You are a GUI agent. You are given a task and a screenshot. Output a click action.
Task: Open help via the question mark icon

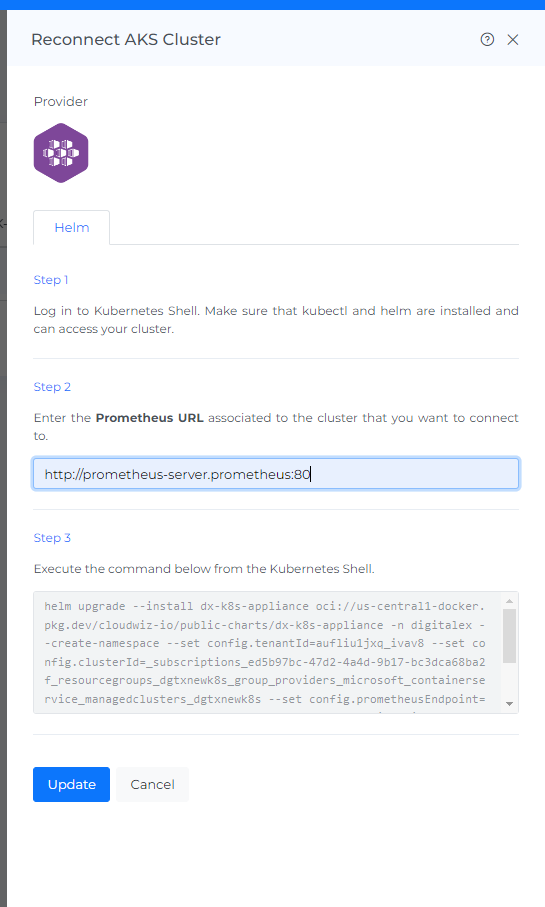tap(487, 39)
